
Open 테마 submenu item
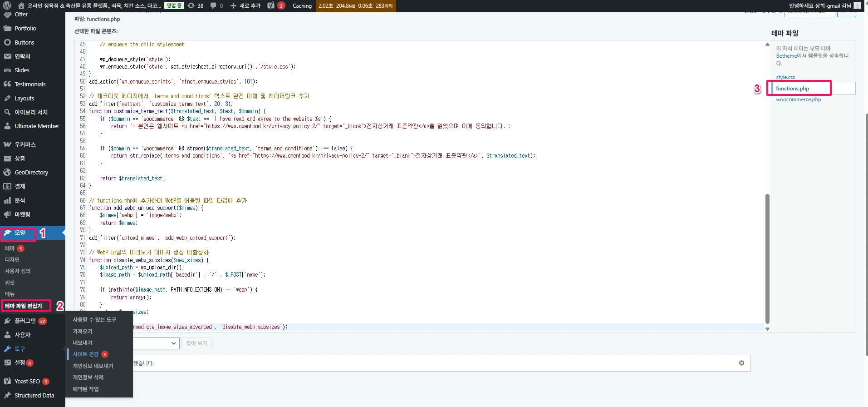(10, 248)
